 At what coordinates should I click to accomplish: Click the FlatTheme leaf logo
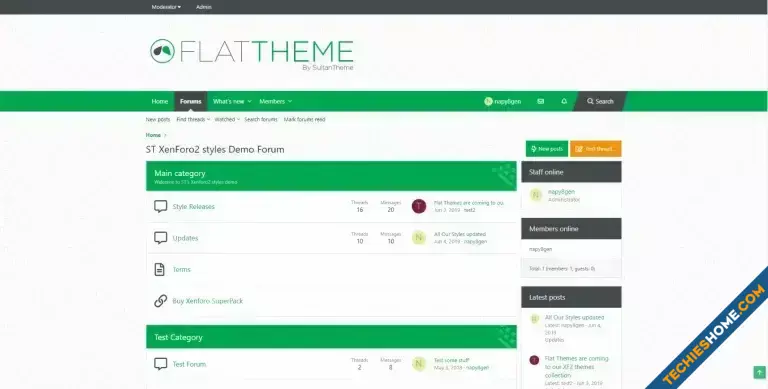162,51
